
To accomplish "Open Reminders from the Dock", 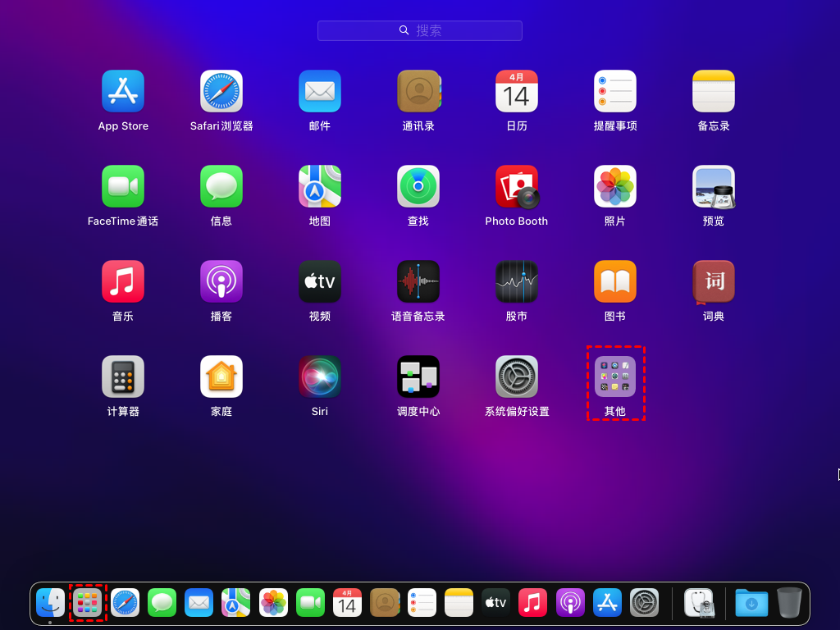I will point(422,603).
